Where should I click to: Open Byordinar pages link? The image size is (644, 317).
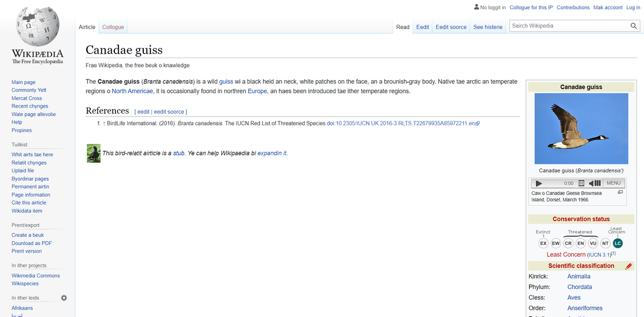(x=30, y=179)
